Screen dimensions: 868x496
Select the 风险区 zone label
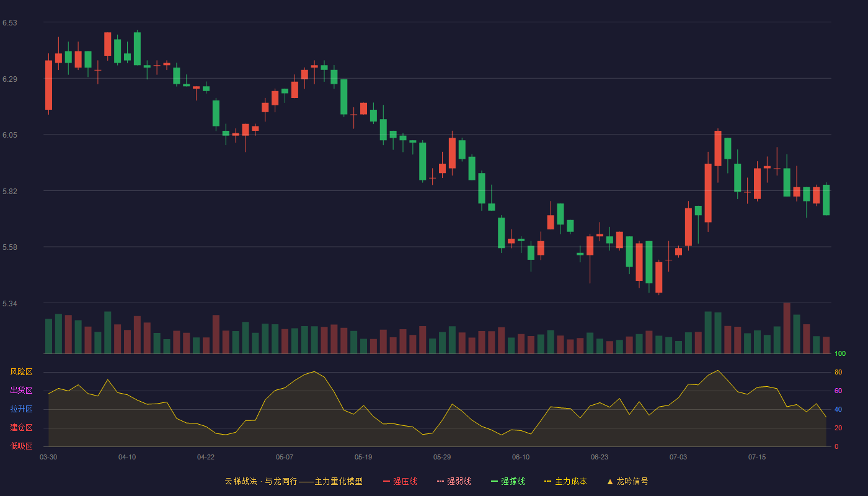tap(21, 372)
